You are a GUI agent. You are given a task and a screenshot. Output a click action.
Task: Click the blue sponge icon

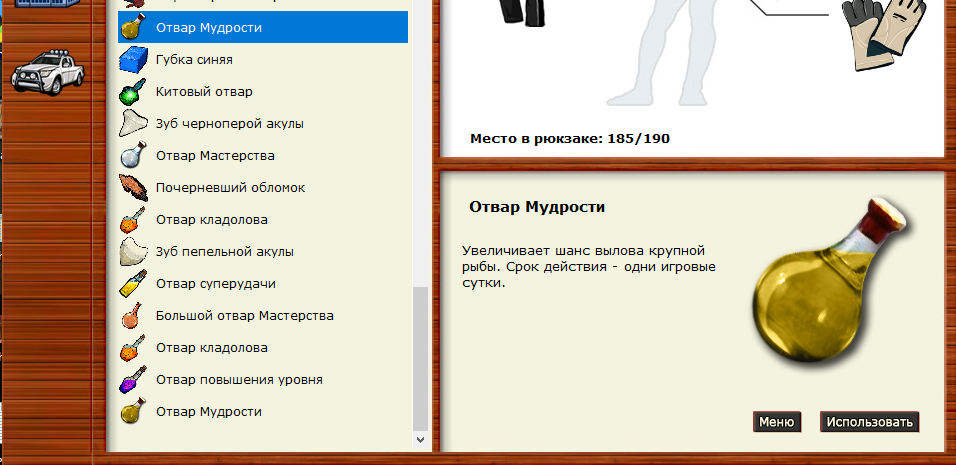pyautogui.click(x=134, y=60)
